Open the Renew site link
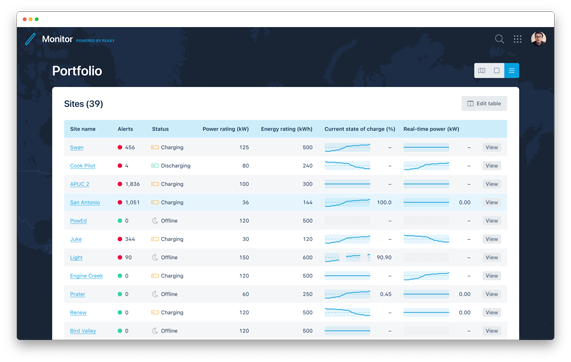 [78, 312]
